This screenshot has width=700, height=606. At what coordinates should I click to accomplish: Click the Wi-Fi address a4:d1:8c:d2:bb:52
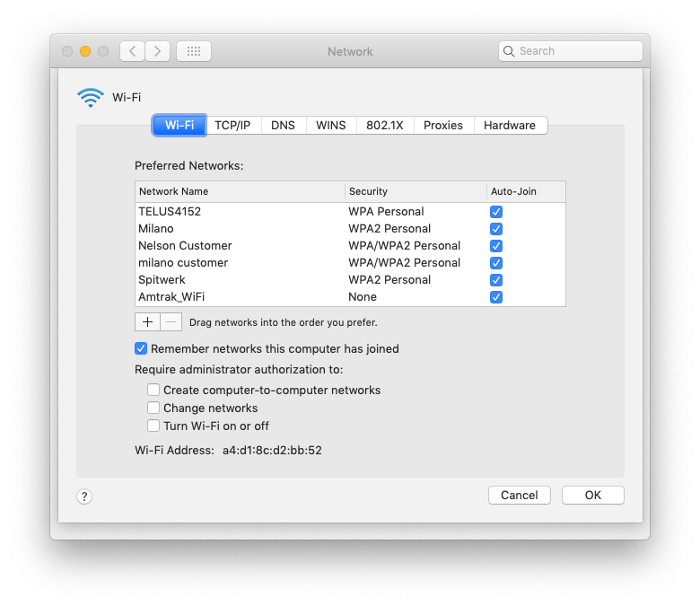click(272, 450)
